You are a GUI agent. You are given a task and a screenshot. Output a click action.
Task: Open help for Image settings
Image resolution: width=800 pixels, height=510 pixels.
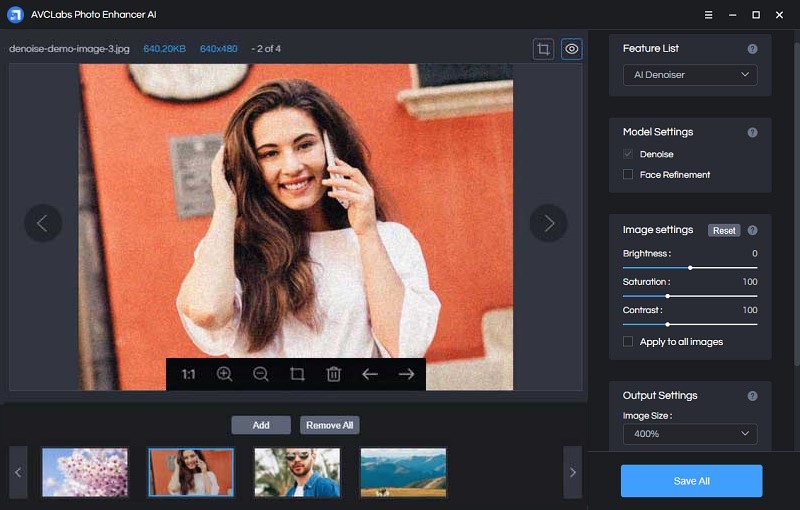(x=752, y=231)
